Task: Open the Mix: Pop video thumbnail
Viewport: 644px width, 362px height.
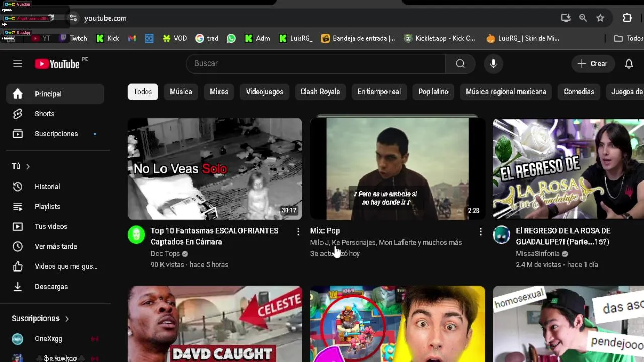Action: [x=397, y=169]
